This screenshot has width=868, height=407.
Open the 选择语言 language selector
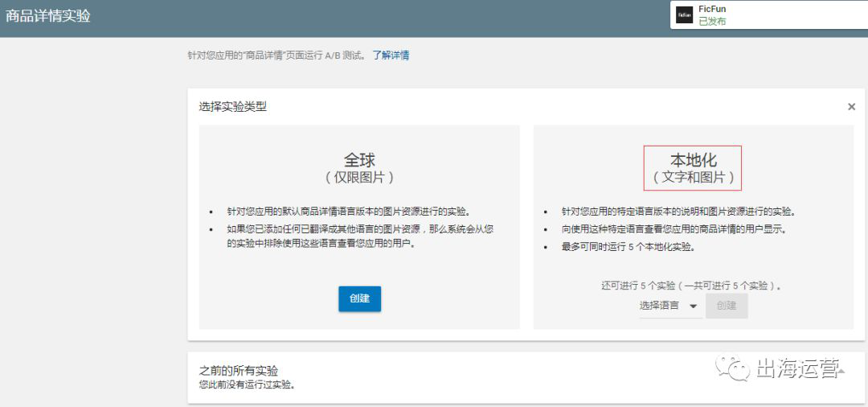pos(660,306)
